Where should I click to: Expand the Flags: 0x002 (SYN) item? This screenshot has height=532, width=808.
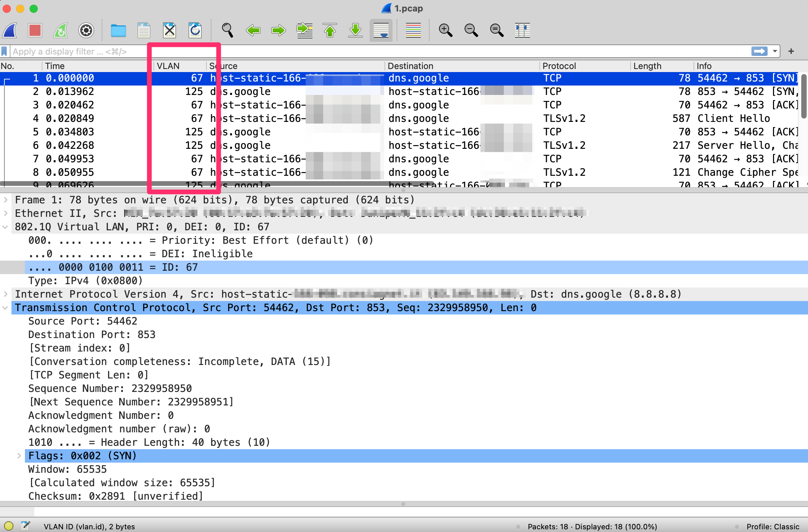(19, 456)
